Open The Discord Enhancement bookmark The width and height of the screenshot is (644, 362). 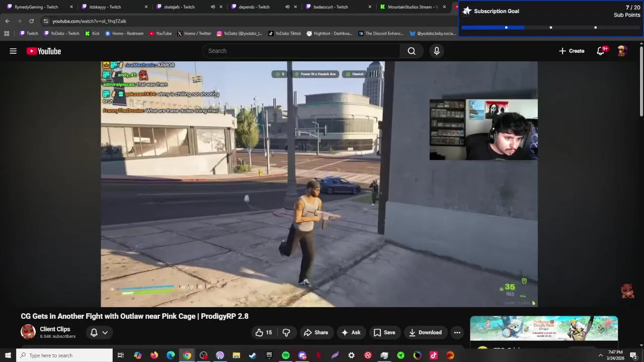tap(381, 34)
